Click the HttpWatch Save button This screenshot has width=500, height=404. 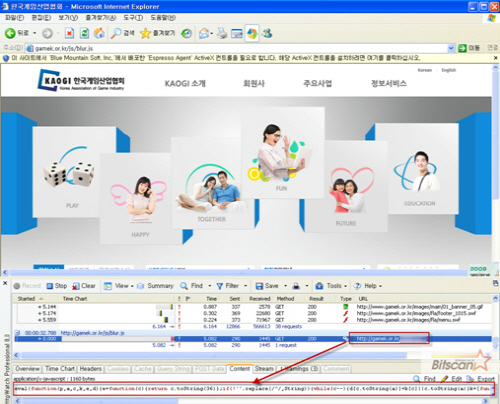[x=267, y=286]
